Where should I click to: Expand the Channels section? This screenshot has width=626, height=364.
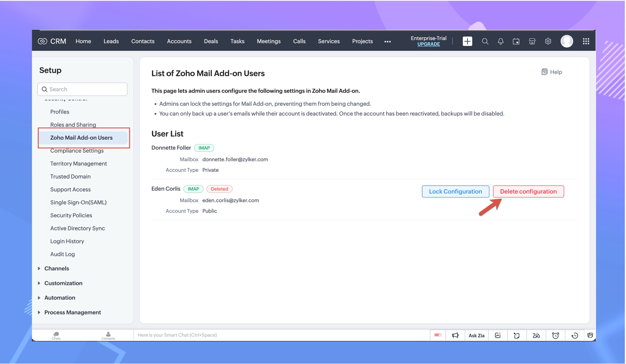click(x=57, y=268)
